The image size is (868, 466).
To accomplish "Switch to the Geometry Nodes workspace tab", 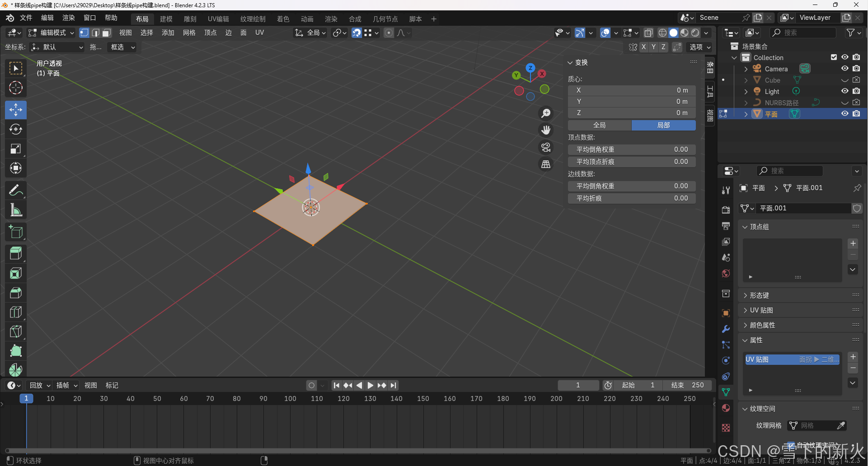I will tap(385, 19).
